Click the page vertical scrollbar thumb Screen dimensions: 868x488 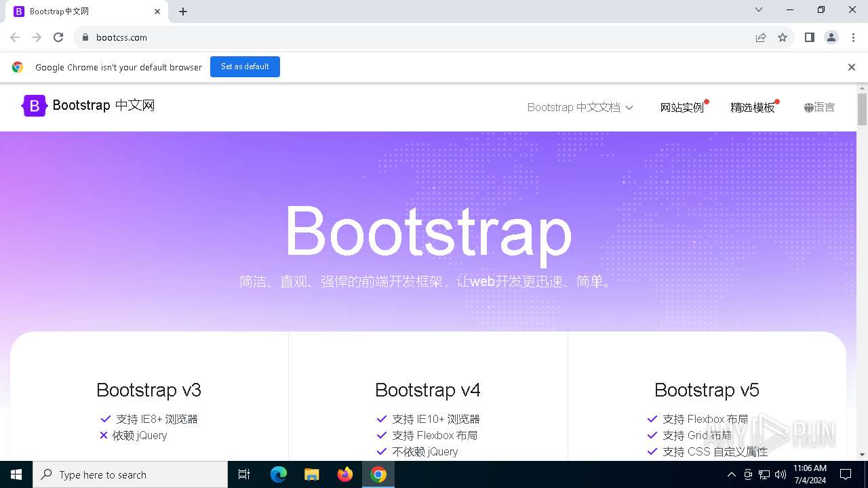[x=862, y=108]
